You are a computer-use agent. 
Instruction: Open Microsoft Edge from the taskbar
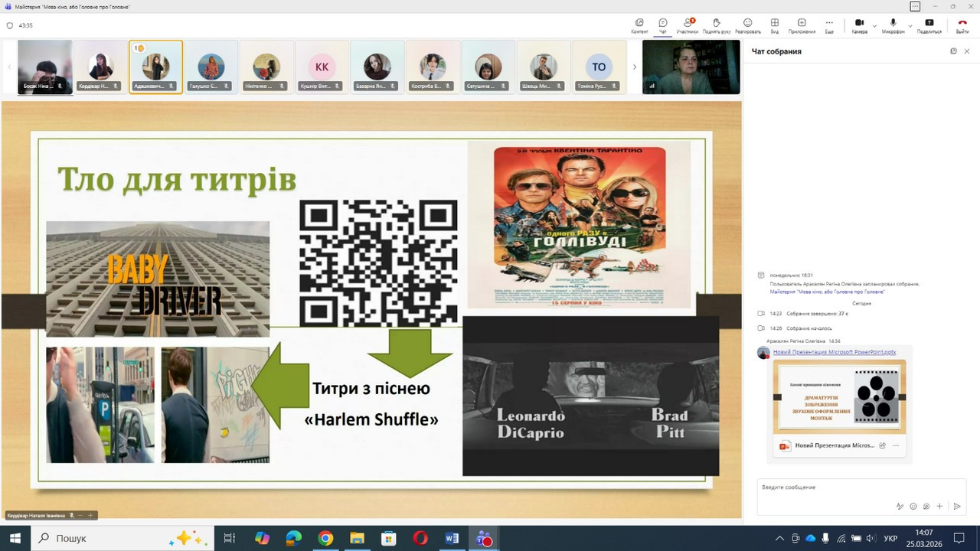[x=294, y=538]
